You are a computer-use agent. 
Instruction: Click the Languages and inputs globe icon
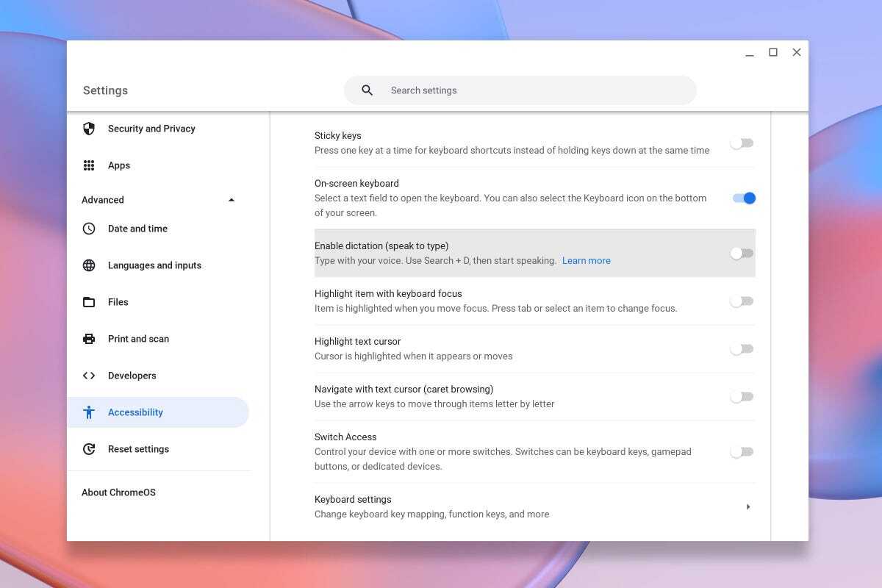89,265
